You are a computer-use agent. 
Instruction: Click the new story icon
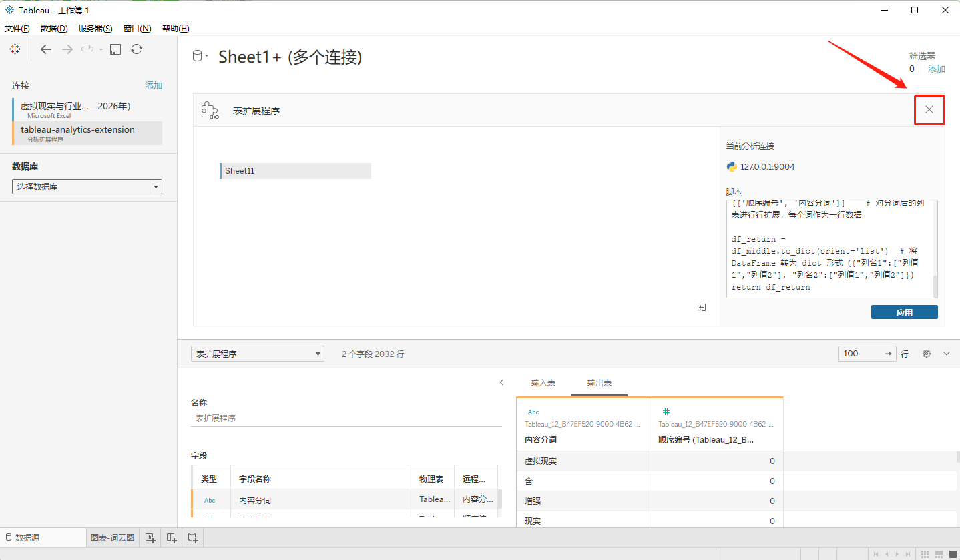(x=193, y=537)
